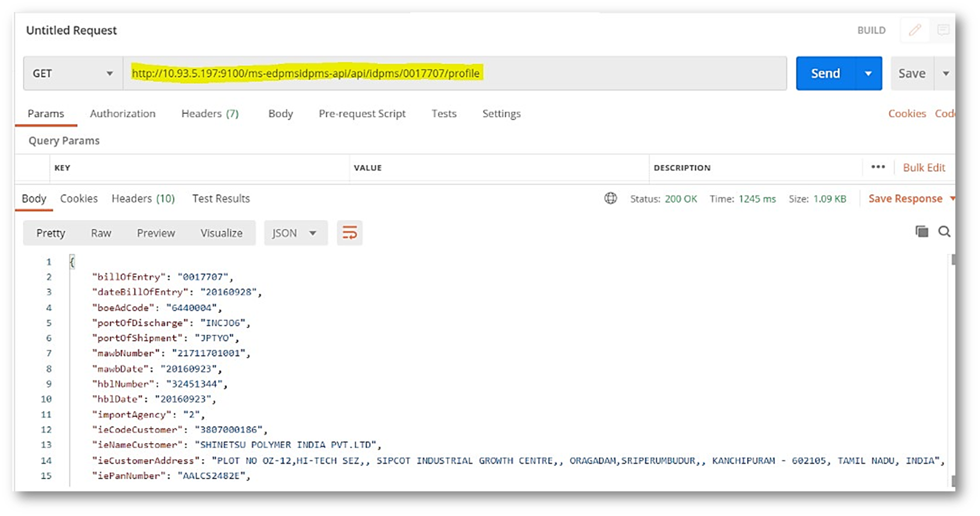Image resolution: width=980 pixels, height=516 pixels.
Task: Click the request URL input field
Action: click(586, 73)
